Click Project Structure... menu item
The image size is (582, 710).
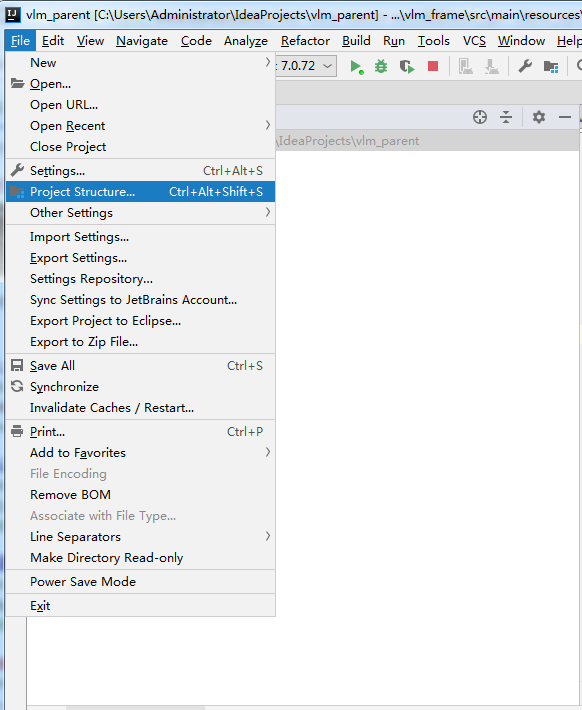[x=140, y=192]
